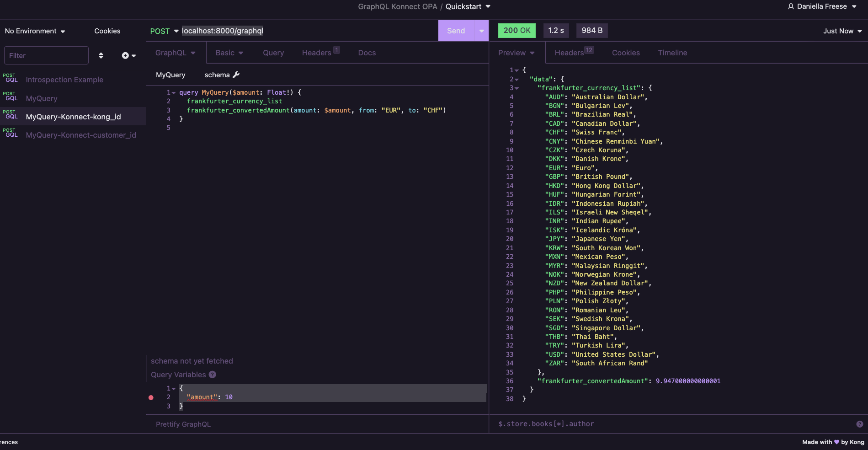
Task: Click the 200 OK status badge
Action: pos(517,31)
